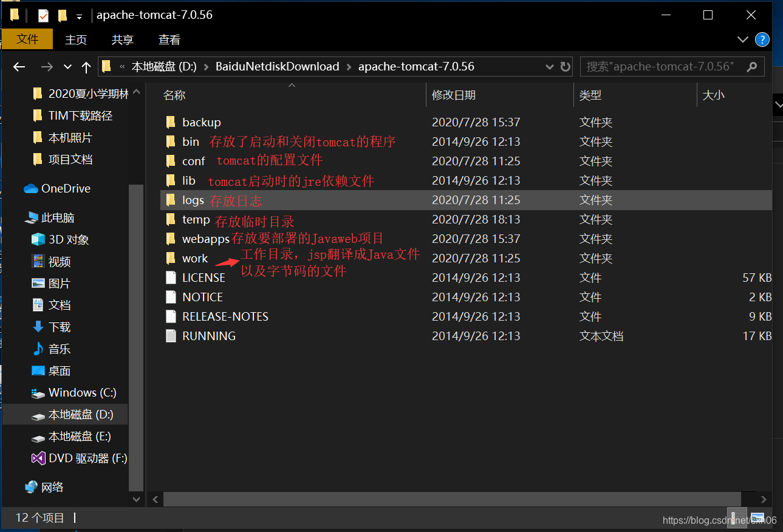
Task: Select 本地磁盘 (D:) in navigation pane
Action: coord(72,414)
